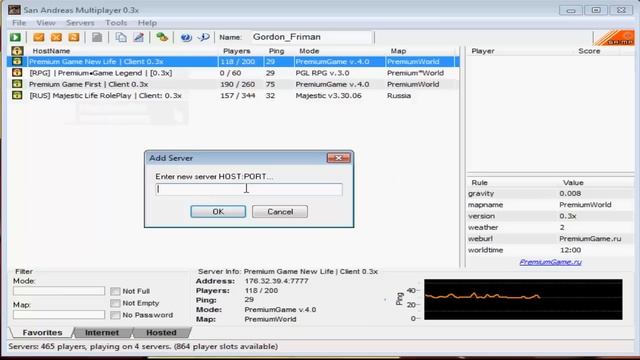640x360 pixels.
Task: Open the Tools menu
Action: (116, 23)
